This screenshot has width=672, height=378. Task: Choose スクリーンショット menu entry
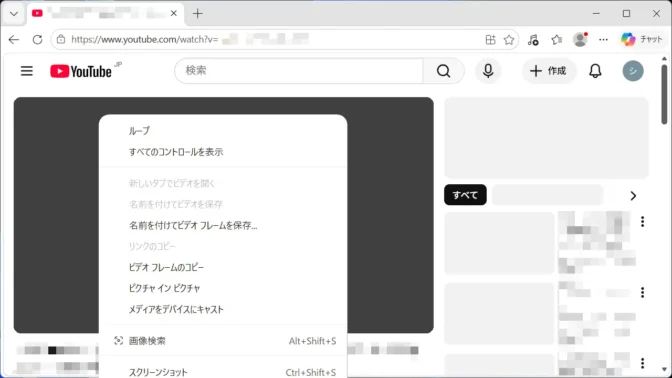(223, 372)
